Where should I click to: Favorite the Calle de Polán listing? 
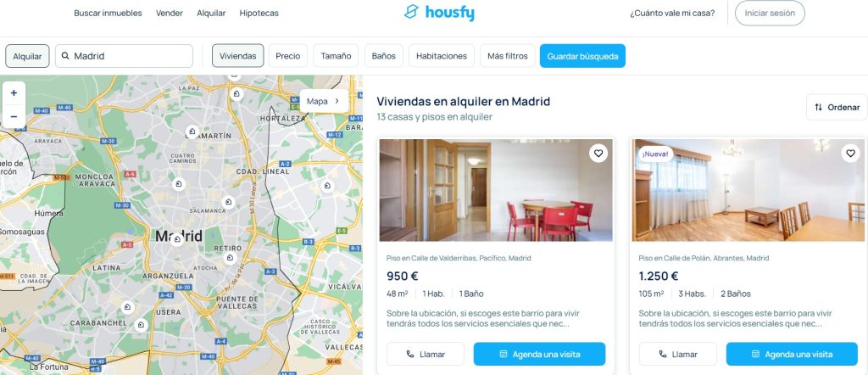(851, 153)
